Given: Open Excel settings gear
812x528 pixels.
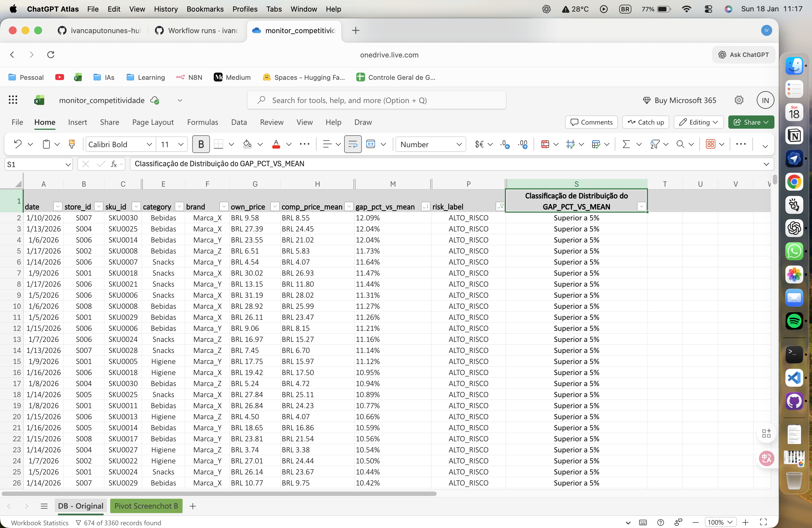Looking at the screenshot, I should 739,100.
